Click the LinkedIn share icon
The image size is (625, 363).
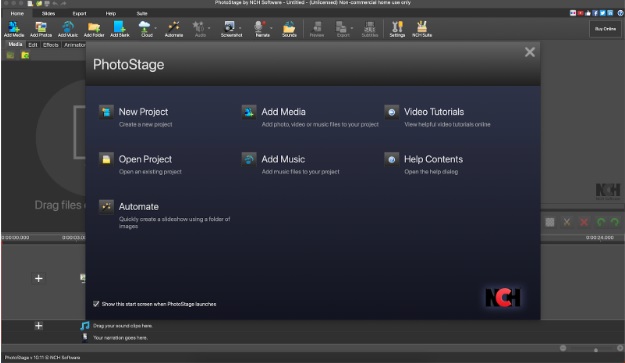pos(610,13)
